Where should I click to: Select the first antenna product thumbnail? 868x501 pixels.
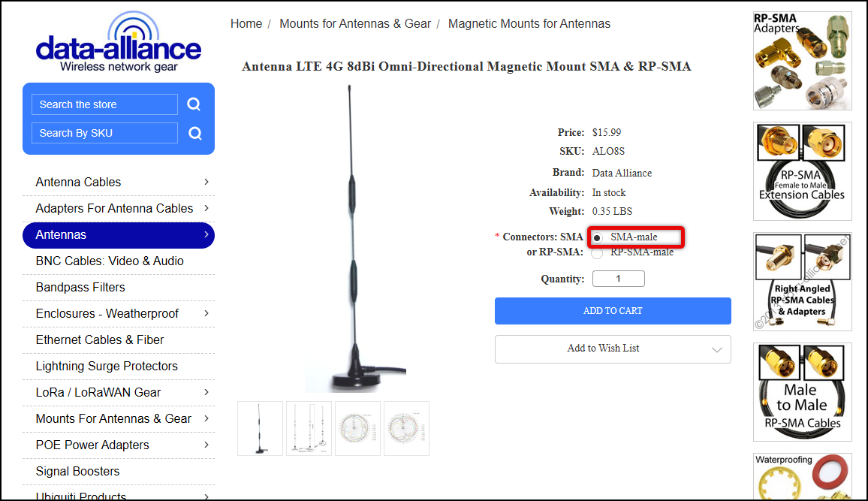click(x=260, y=428)
